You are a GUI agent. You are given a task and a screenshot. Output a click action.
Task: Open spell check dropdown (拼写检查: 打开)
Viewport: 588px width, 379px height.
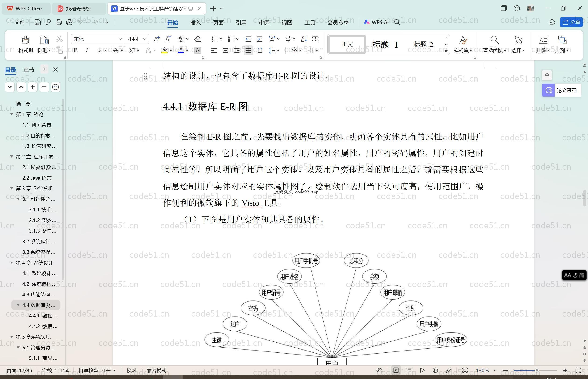coord(114,370)
